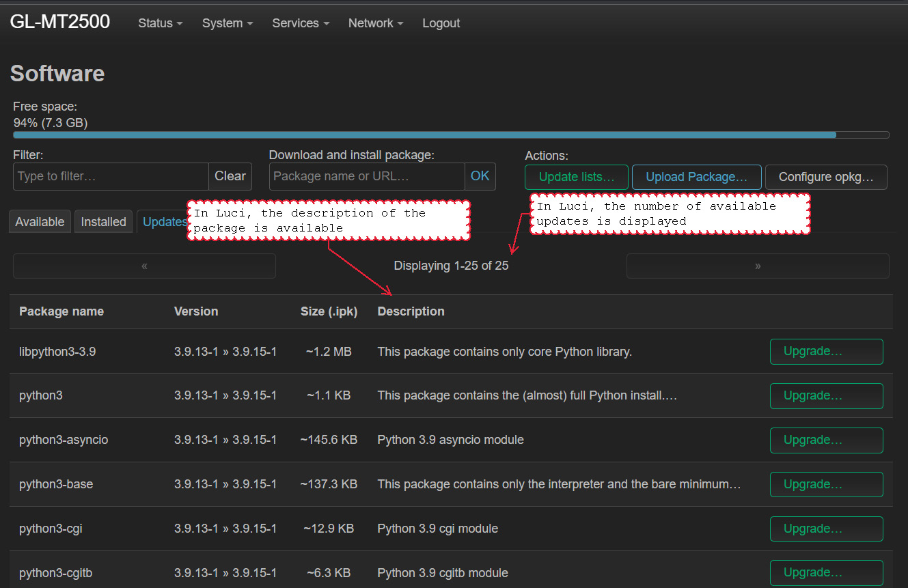The image size is (908, 588).
Task: Open the System dropdown menu
Action: (x=228, y=23)
